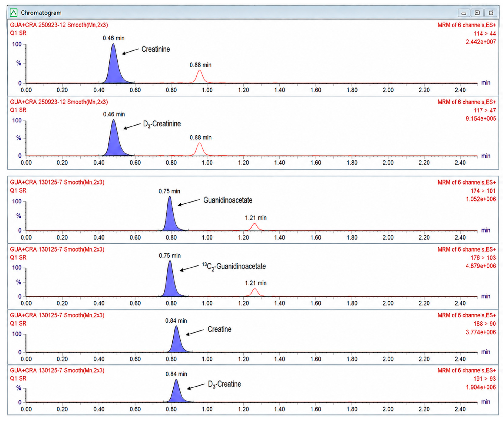Click the unfilled red peak in 174 > 101 trace
This screenshot has width=504, height=421.
(x=255, y=227)
